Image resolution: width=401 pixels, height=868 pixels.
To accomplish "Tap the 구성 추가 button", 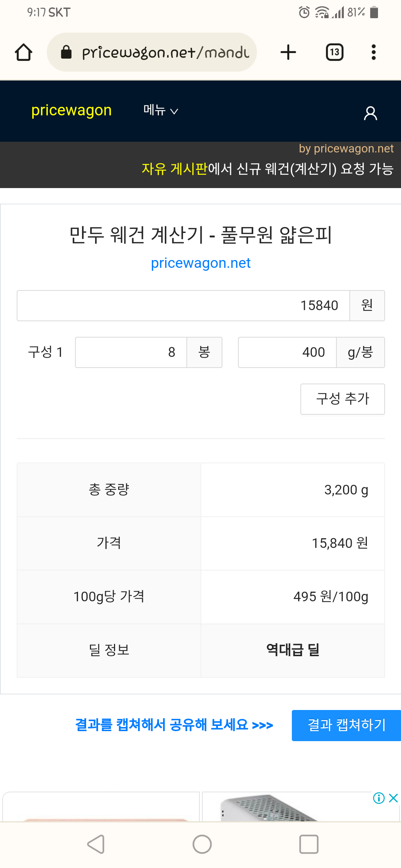I will click(342, 399).
